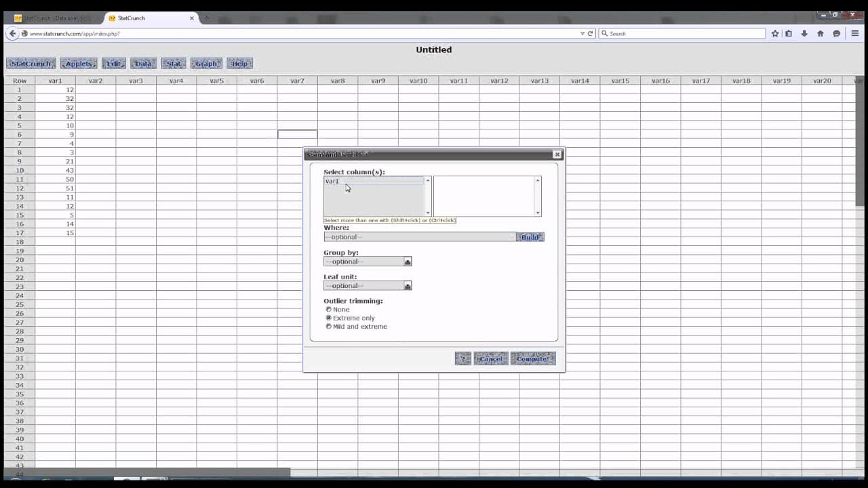Select the cell with value 50 in row 11

pos(55,180)
